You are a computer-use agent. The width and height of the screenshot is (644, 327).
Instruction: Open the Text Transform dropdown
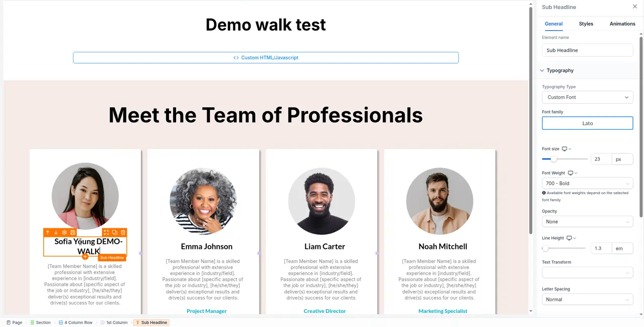pyautogui.click(x=587, y=272)
